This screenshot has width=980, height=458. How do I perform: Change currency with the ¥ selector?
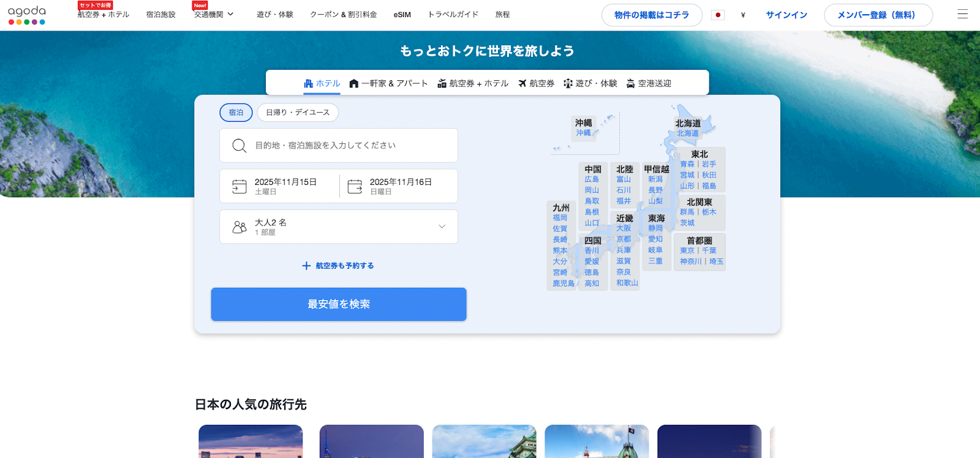coord(743,15)
